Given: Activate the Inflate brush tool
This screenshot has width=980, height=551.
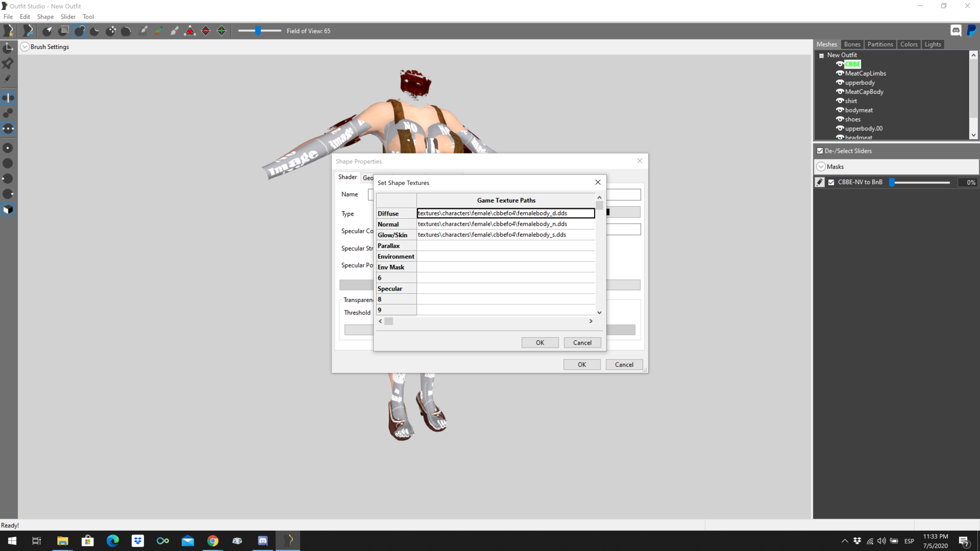Looking at the screenshot, I should click(x=79, y=31).
